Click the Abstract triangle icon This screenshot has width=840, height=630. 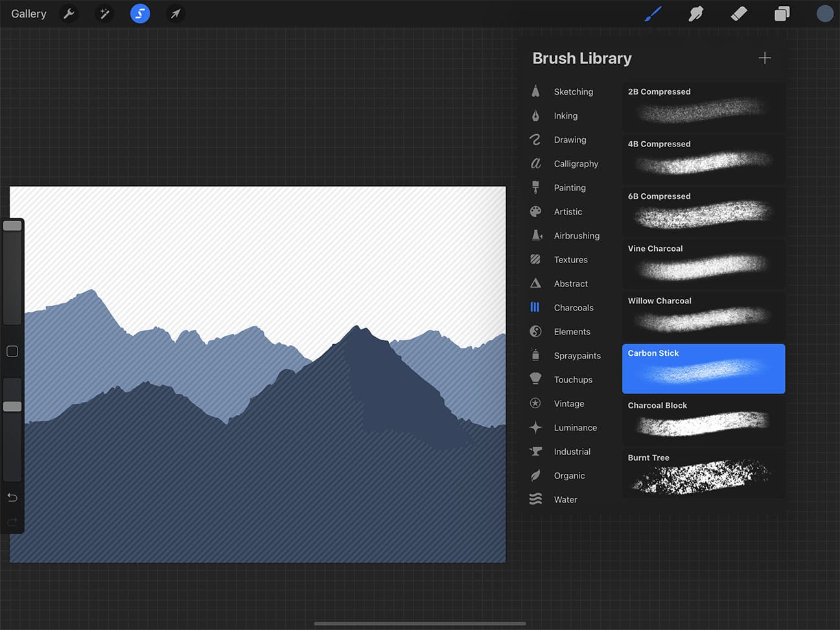point(535,283)
